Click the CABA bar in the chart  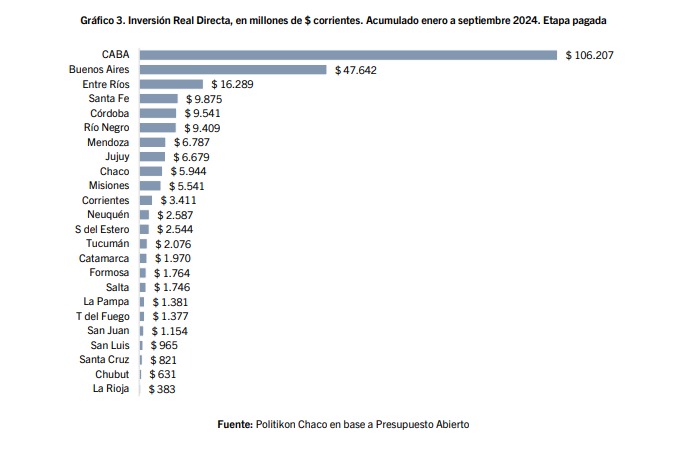click(x=348, y=55)
